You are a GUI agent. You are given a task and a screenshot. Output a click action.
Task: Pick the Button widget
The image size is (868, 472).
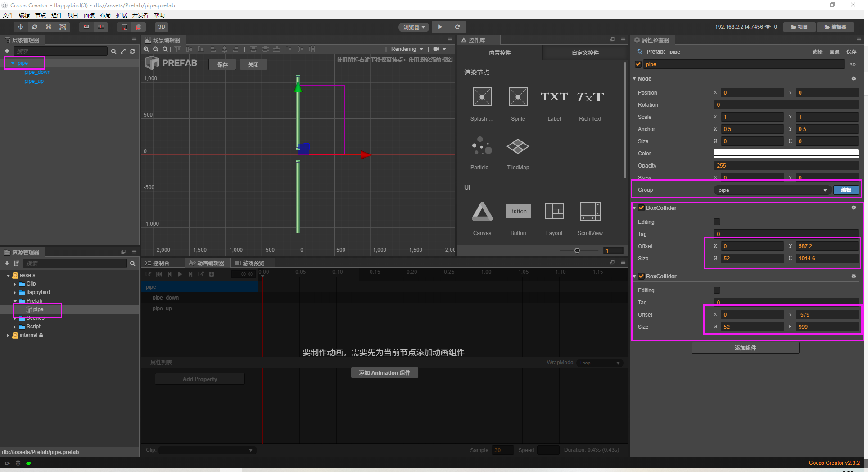[518, 211]
